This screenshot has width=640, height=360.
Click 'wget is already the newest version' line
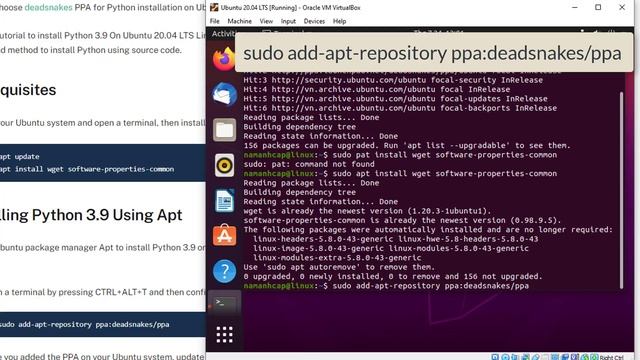pyautogui.click(x=367, y=211)
